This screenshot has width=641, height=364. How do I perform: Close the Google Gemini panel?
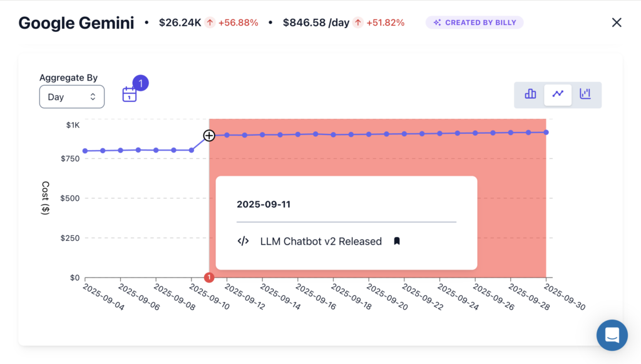pyautogui.click(x=617, y=23)
